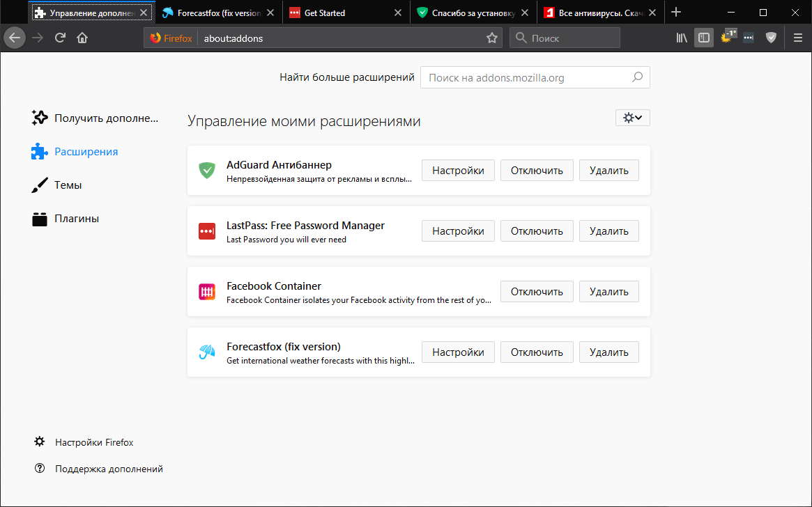Screen dimensions: 812x507
Task: Click the addons.mozilla.org search field
Action: 535,77
